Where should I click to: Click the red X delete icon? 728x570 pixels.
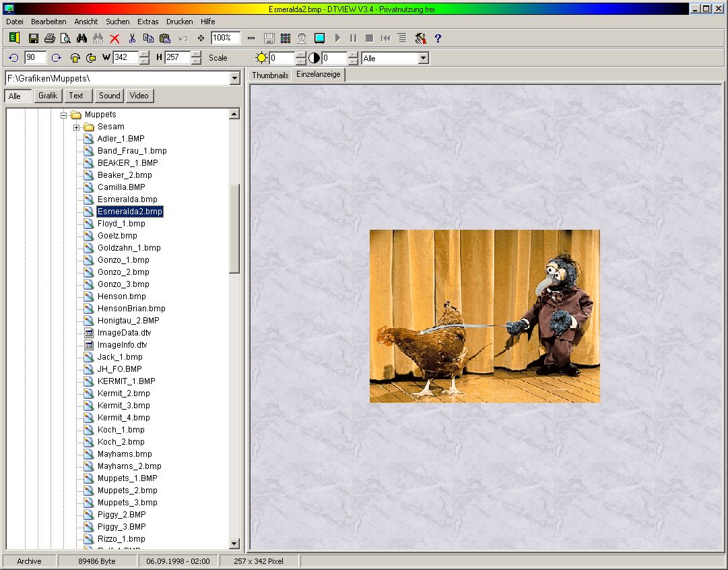click(114, 38)
